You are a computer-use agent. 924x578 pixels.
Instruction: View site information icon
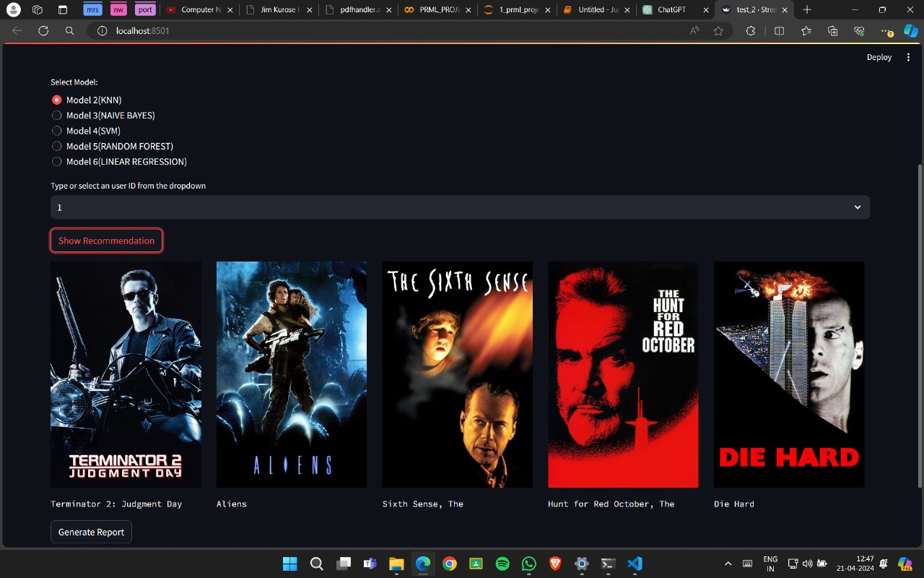[x=102, y=31]
